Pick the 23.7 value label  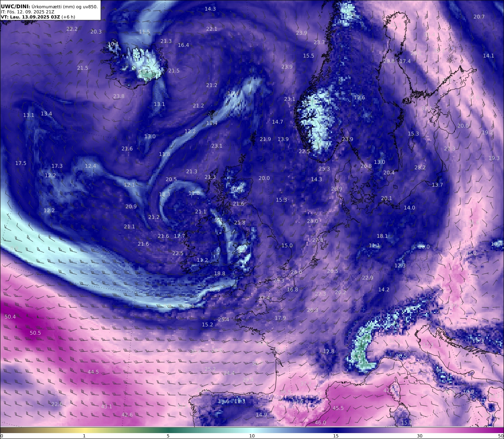(x=319, y=42)
